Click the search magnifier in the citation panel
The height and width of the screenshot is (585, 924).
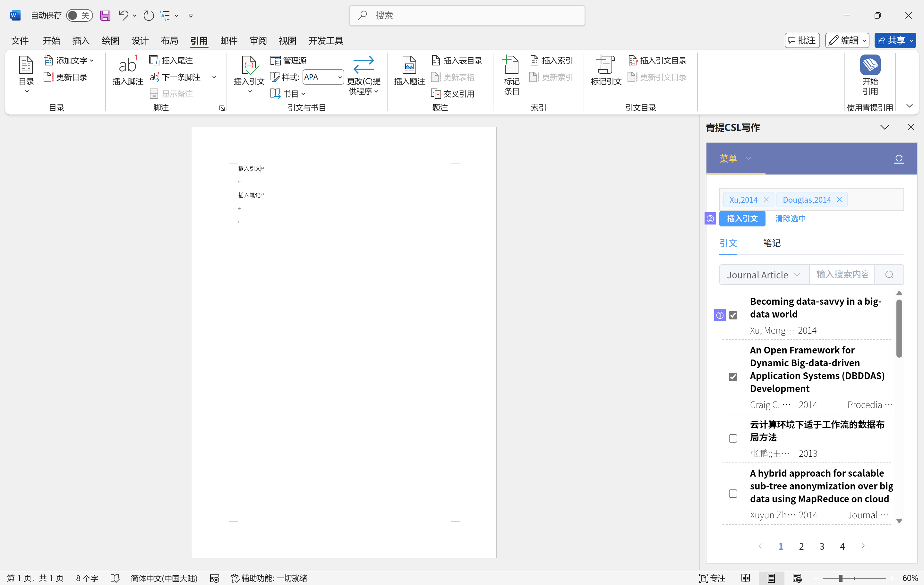(889, 275)
